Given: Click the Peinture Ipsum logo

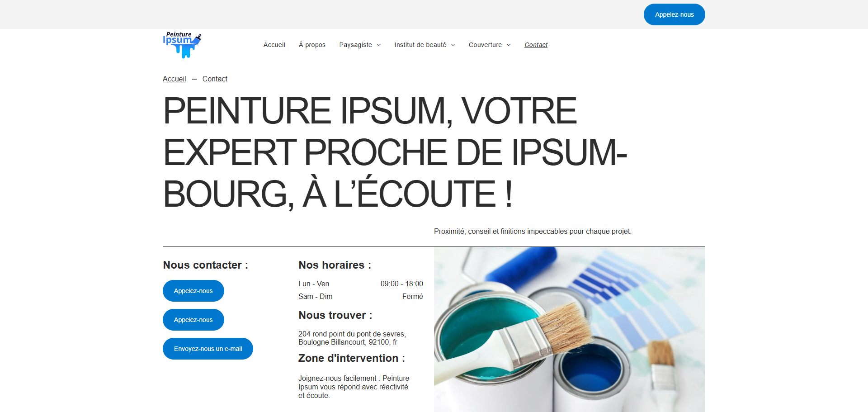Looking at the screenshot, I should pyautogui.click(x=182, y=45).
